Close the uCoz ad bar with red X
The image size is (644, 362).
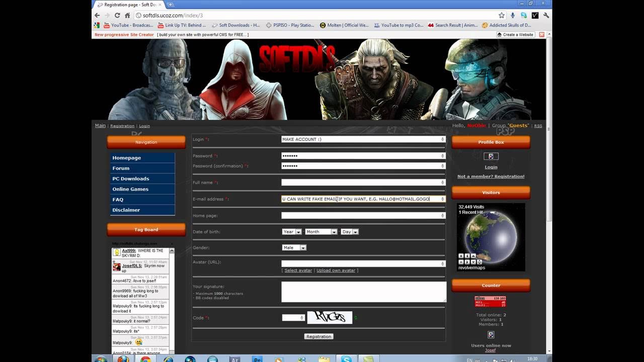[x=541, y=35]
